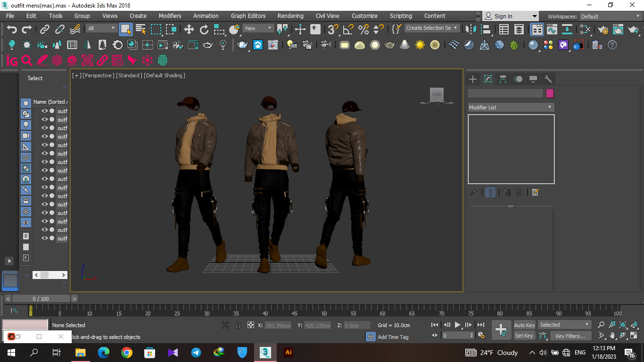This screenshot has width=644, height=362.
Task: Open the Render Setup dialog
Action: (604, 29)
